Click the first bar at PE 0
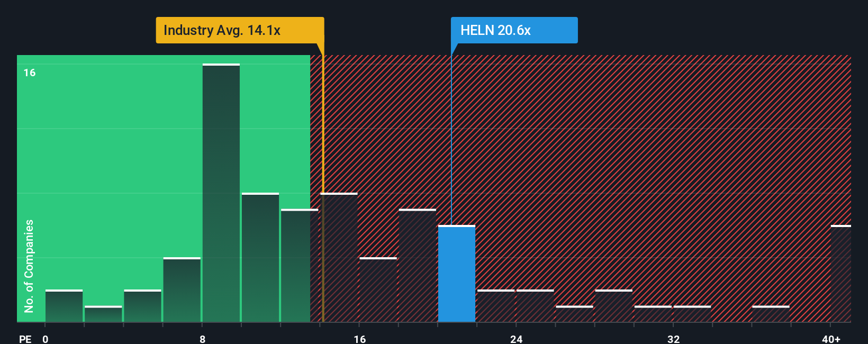This screenshot has width=868, height=344. click(64, 306)
